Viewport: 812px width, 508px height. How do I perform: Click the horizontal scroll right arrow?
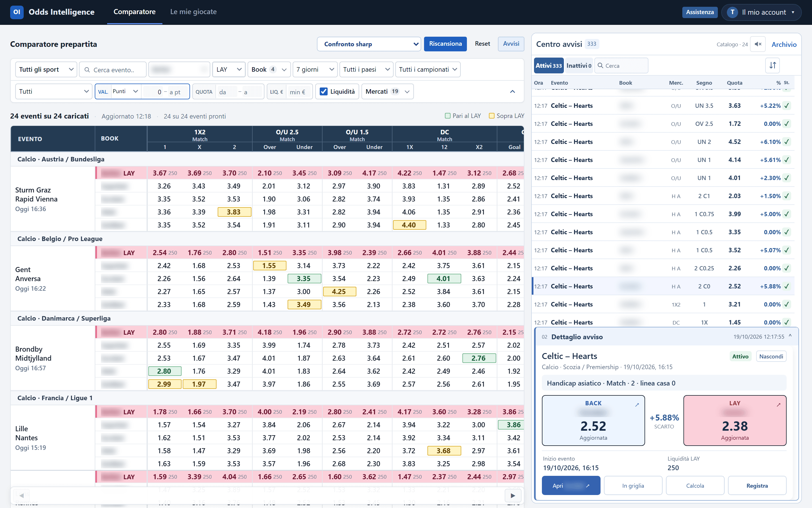click(x=513, y=496)
